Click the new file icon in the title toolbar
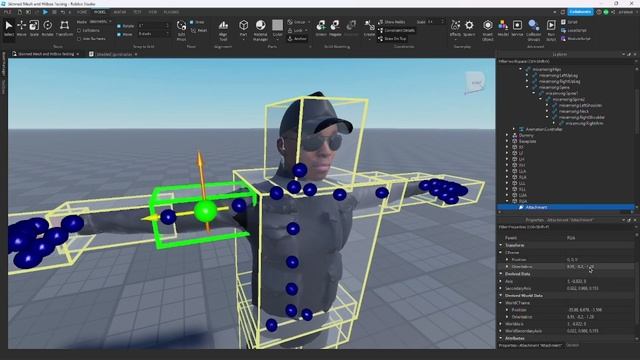This screenshot has height=360, width=640. click(20, 12)
